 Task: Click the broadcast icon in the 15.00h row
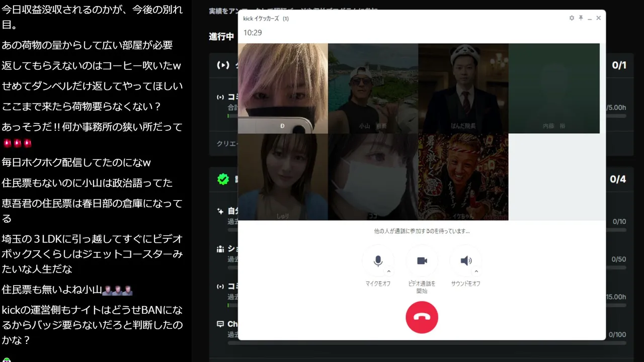point(220,287)
